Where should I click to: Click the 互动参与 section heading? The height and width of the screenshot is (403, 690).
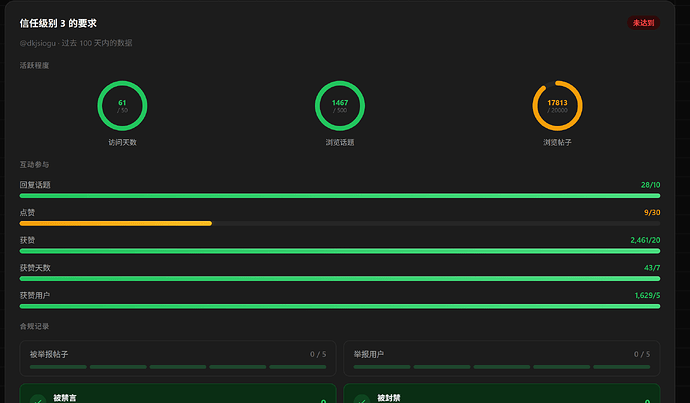point(34,165)
